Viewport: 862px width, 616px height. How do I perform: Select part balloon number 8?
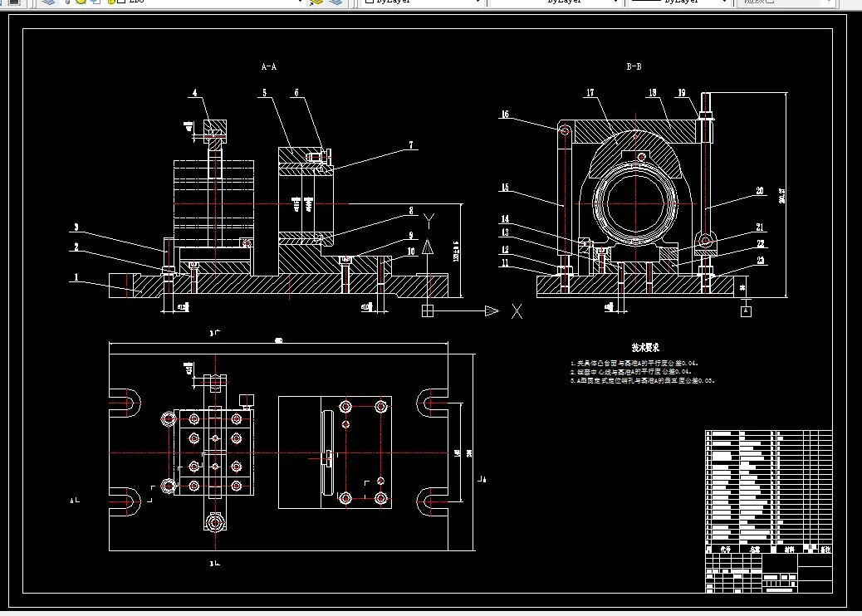pos(411,211)
